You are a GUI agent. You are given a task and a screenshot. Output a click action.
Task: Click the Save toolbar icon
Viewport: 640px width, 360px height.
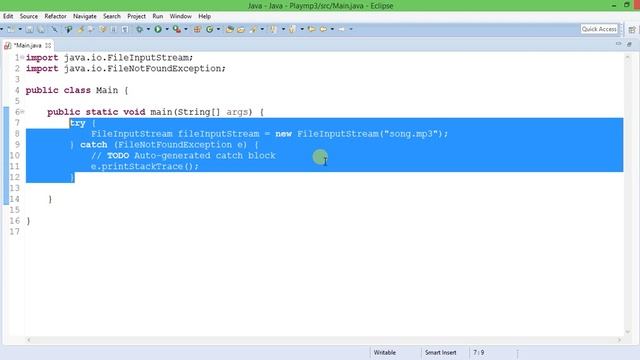(x=29, y=29)
